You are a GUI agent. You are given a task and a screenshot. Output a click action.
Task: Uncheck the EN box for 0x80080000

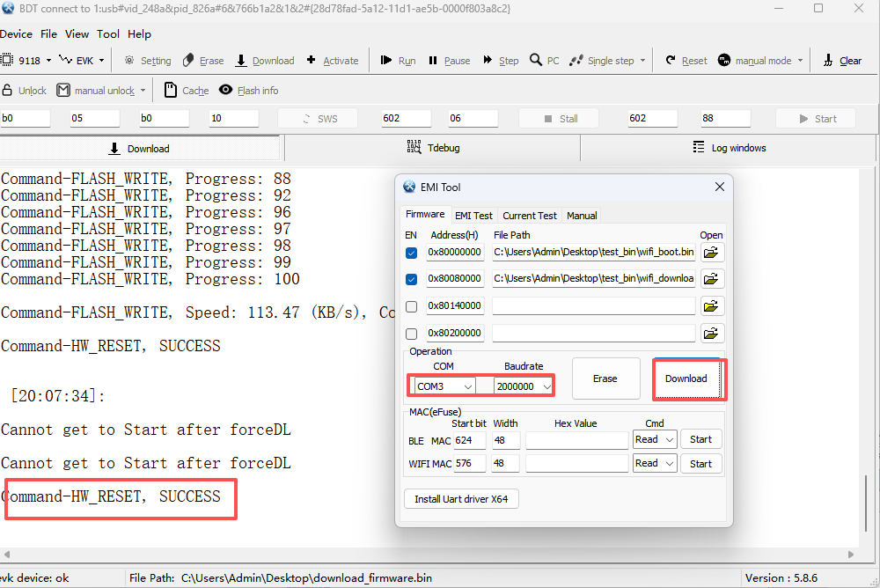411,279
